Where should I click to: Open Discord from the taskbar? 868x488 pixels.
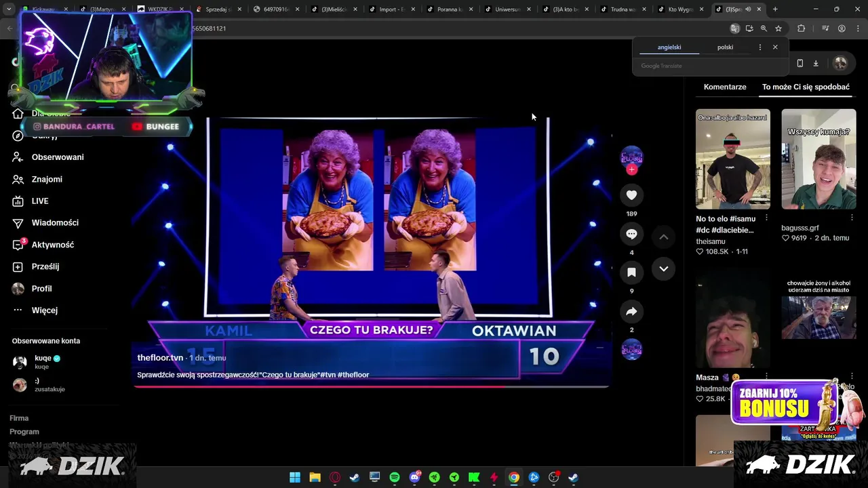coord(414,477)
